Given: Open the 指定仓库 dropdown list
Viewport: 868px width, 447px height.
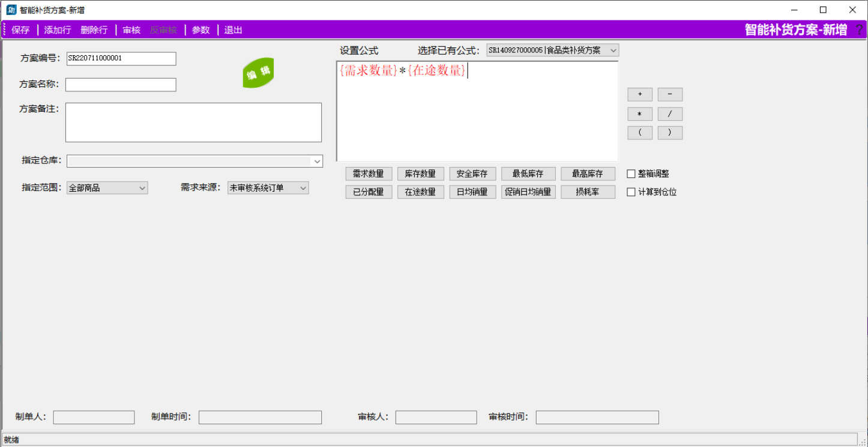Looking at the screenshot, I should point(317,161).
